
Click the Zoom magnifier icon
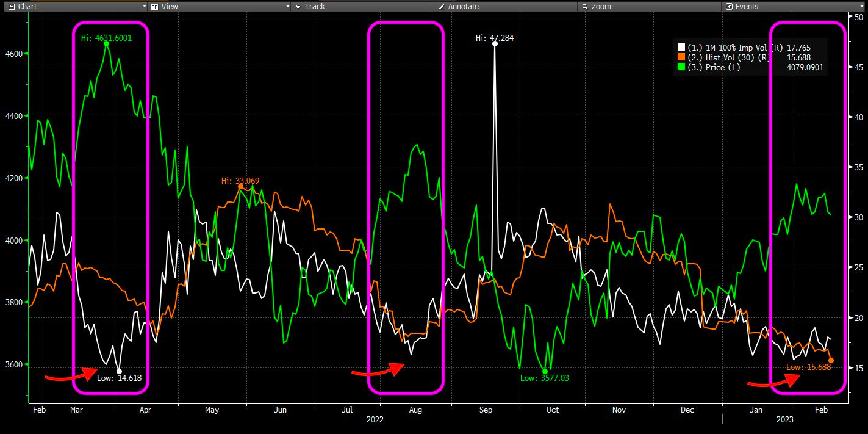pyautogui.click(x=584, y=6)
